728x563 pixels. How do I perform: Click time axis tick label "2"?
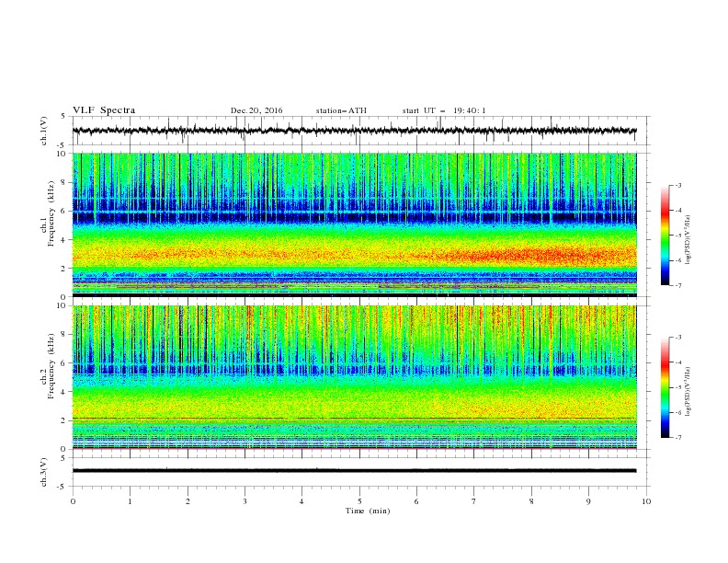[188, 501]
